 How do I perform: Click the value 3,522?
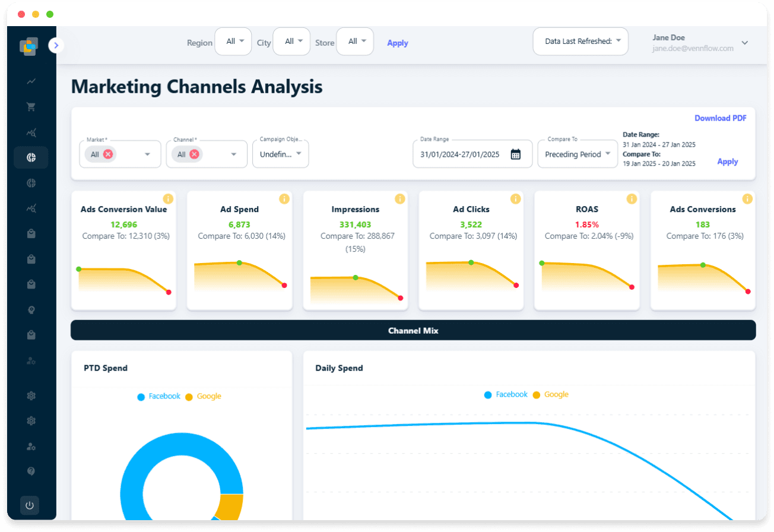click(471, 224)
